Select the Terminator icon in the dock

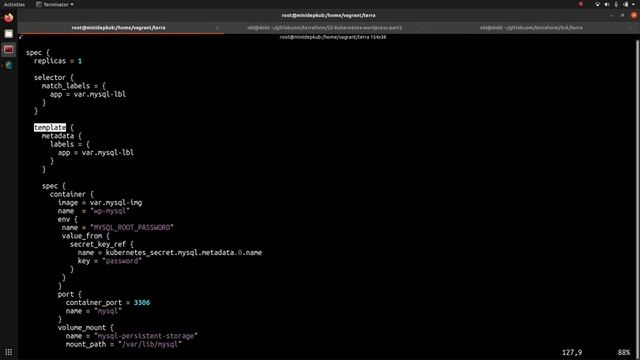click(9, 50)
